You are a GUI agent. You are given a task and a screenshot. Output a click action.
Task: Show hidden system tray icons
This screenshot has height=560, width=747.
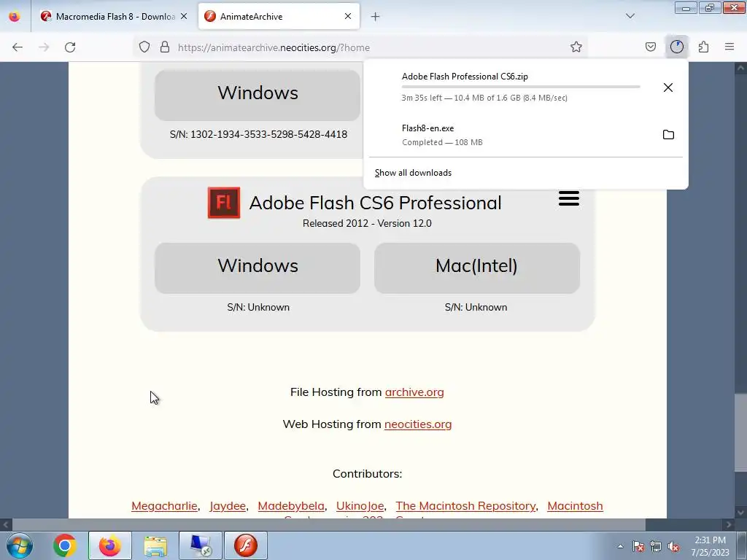[x=620, y=546]
